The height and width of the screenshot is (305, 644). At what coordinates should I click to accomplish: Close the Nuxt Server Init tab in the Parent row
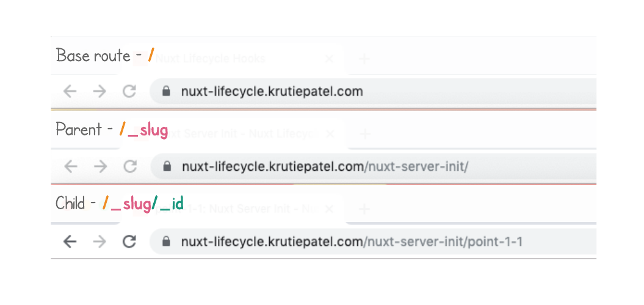point(329,134)
